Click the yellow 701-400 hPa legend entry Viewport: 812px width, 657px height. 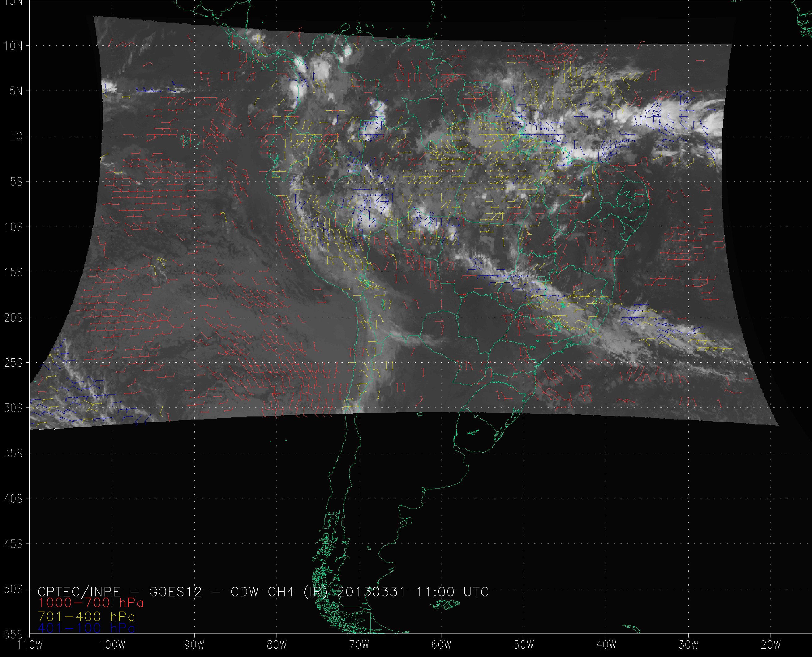pyautogui.click(x=87, y=616)
